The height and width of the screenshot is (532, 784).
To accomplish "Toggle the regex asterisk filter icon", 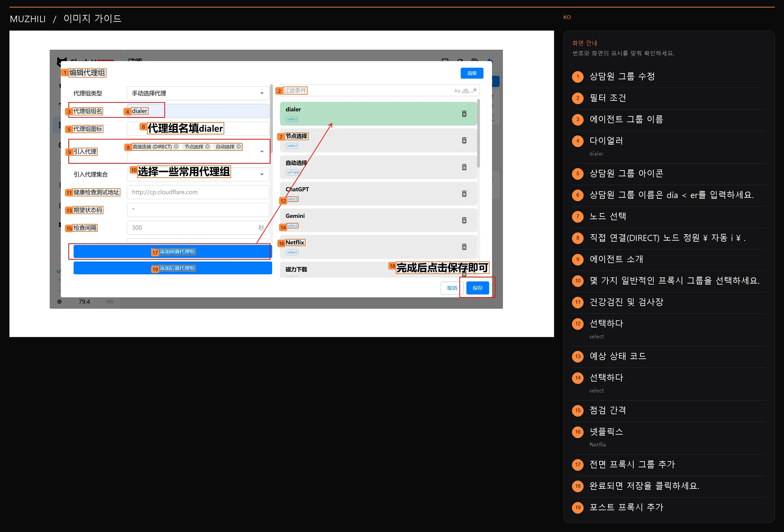I will (x=474, y=90).
